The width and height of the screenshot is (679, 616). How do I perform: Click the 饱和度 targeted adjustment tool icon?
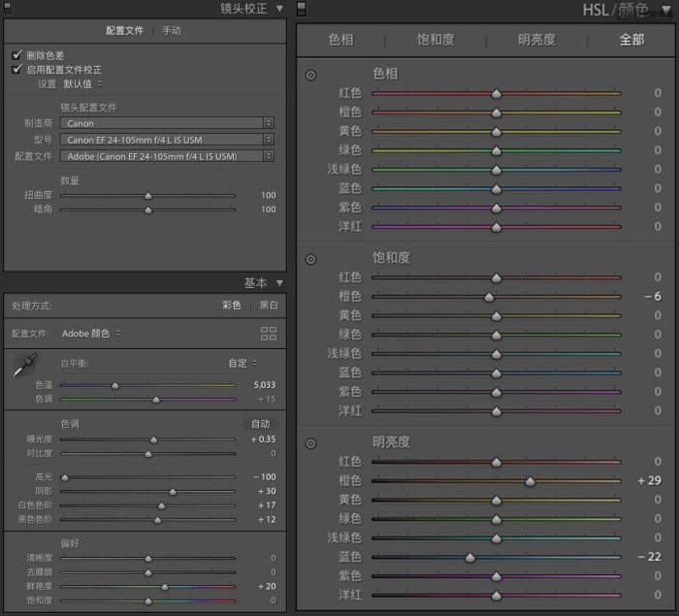[310, 259]
